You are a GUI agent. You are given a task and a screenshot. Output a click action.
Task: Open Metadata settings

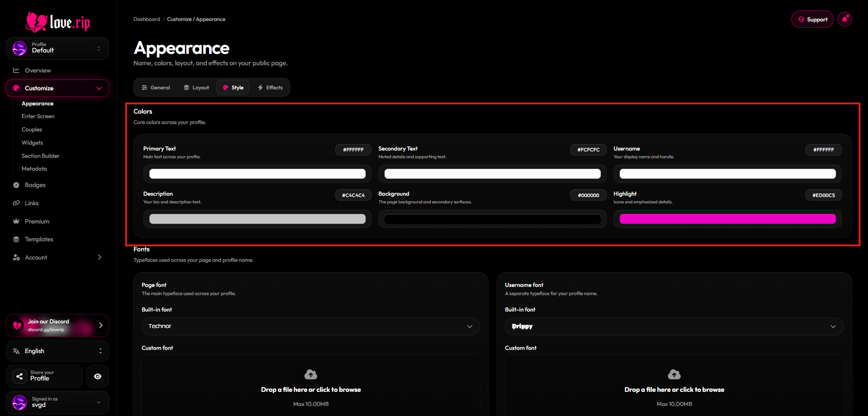coord(34,169)
